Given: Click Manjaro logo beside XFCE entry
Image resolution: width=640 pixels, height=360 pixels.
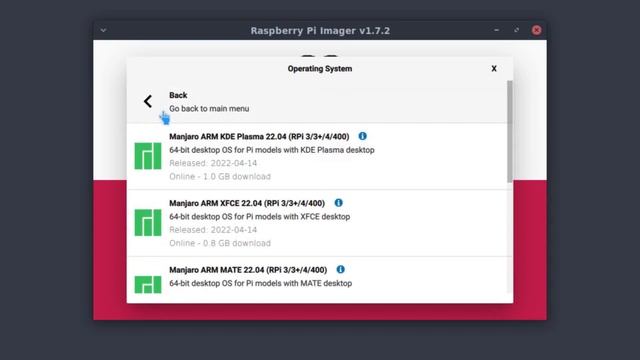Looking at the screenshot, I should pyautogui.click(x=148, y=222).
